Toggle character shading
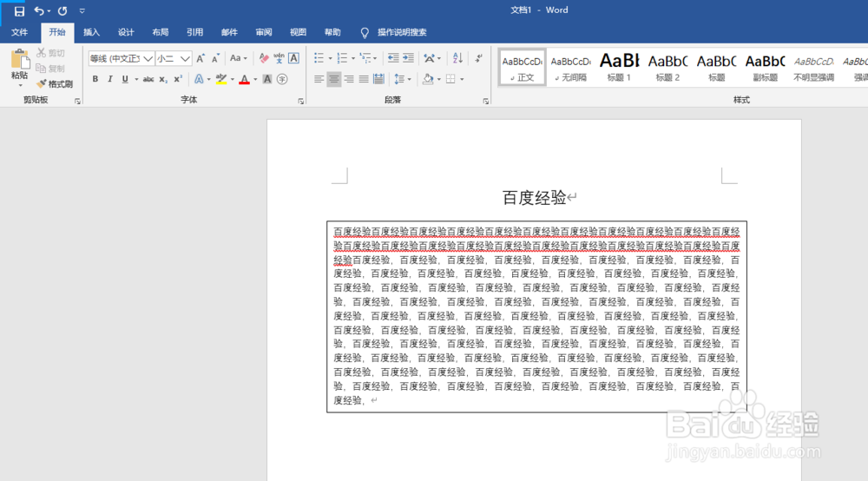The height and width of the screenshot is (481, 868). [x=267, y=79]
